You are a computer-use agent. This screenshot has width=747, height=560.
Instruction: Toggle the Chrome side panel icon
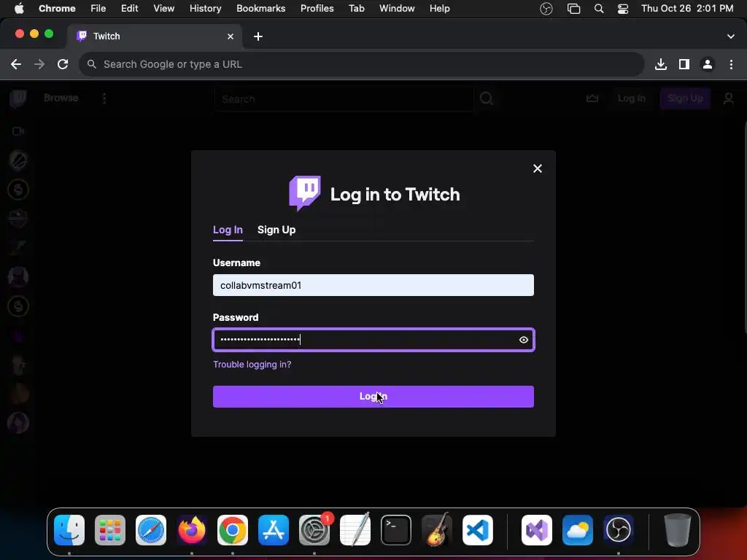coord(684,64)
